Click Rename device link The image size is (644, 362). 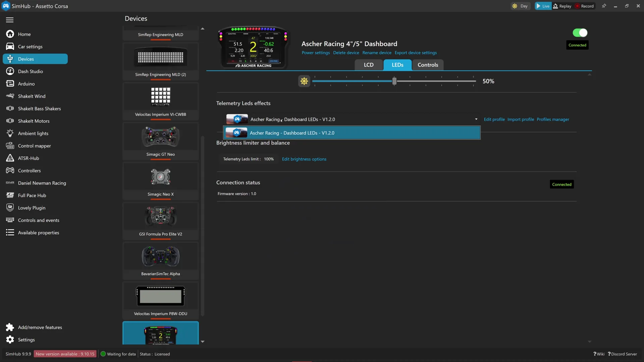tap(377, 53)
